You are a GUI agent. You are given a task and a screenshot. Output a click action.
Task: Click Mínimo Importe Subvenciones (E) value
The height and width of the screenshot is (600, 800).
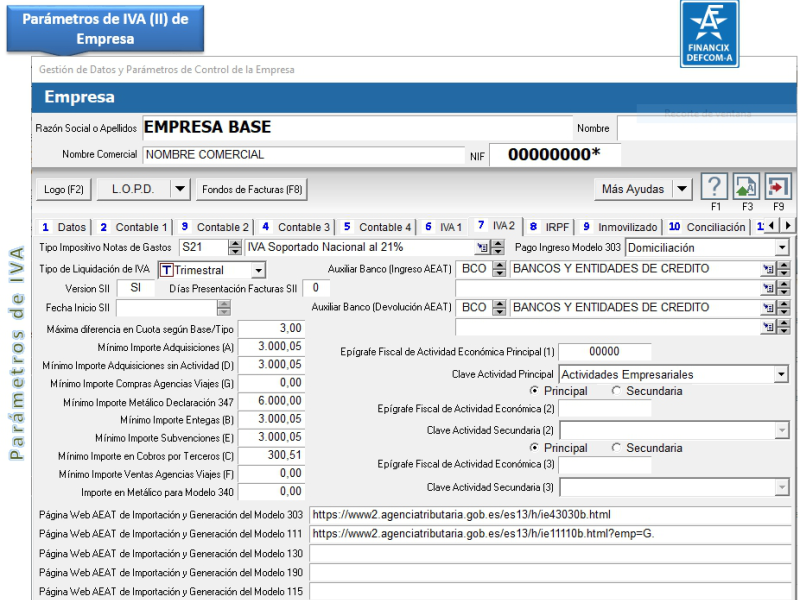tap(271, 437)
